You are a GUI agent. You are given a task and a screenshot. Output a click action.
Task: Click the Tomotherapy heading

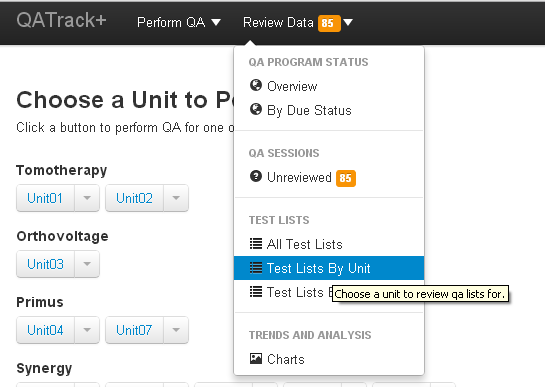pyautogui.click(x=62, y=170)
